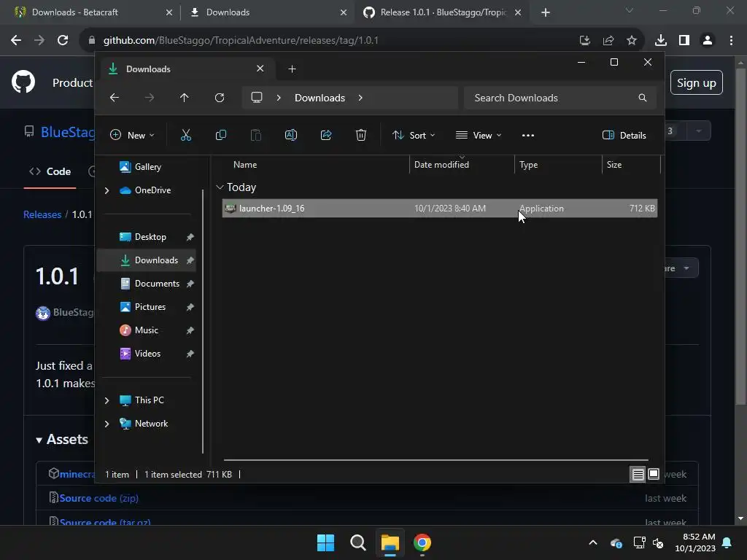This screenshot has height=560, width=747.
Task: Click File Explorer taskbar icon
Action: pyautogui.click(x=390, y=542)
